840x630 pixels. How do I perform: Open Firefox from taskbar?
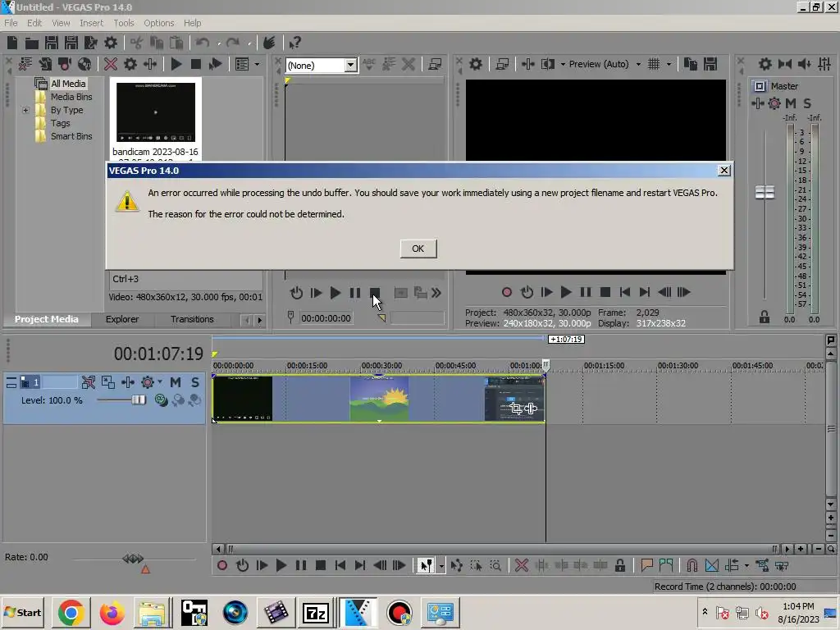coord(112,612)
